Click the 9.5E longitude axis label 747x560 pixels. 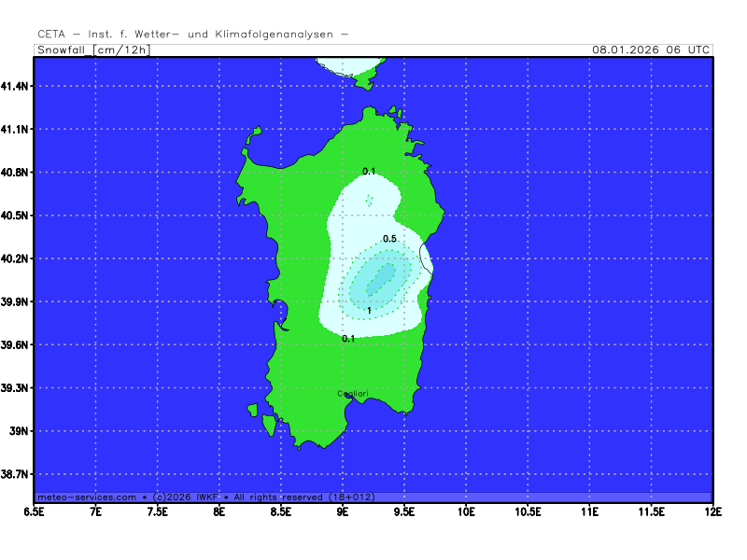click(x=404, y=511)
